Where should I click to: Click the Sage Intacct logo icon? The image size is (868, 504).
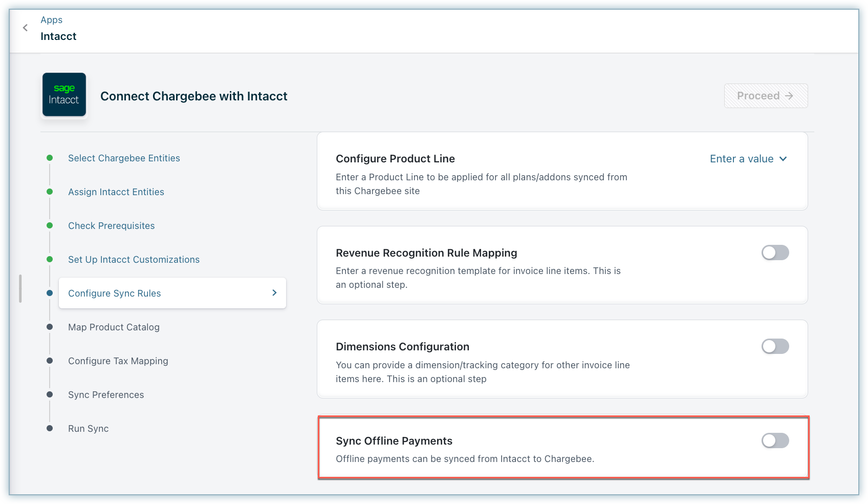pos(64,95)
